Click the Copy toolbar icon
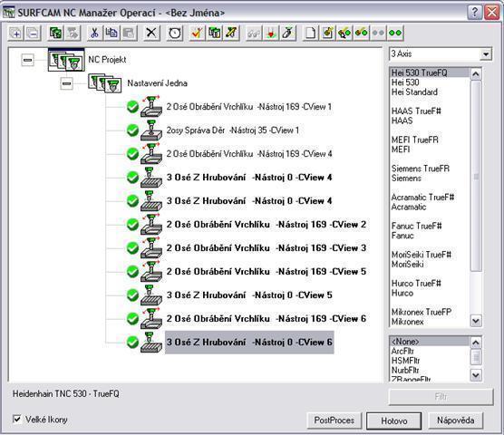 pyautogui.click(x=111, y=33)
